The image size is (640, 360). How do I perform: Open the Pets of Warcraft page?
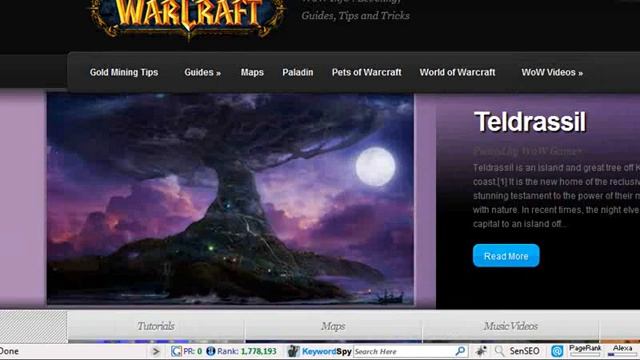pyautogui.click(x=367, y=72)
